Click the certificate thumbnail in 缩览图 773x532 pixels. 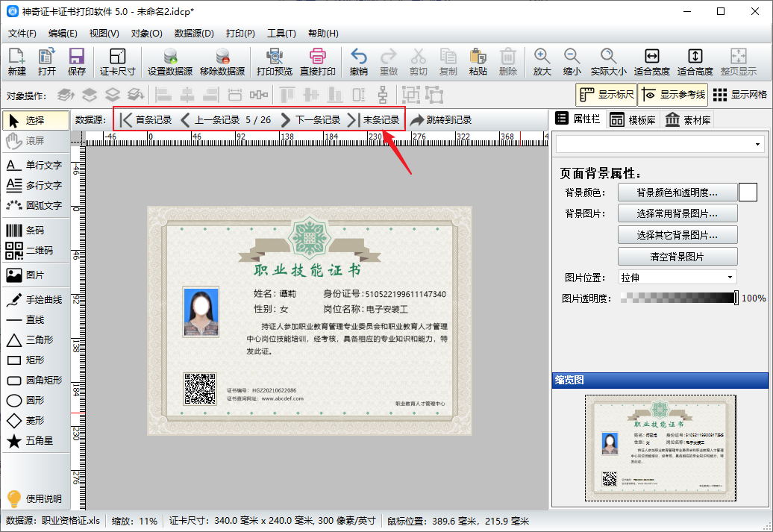point(660,446)
